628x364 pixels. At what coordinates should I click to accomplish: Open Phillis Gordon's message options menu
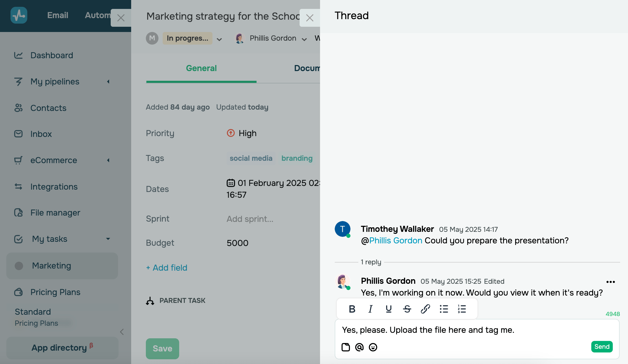(610, 282)
